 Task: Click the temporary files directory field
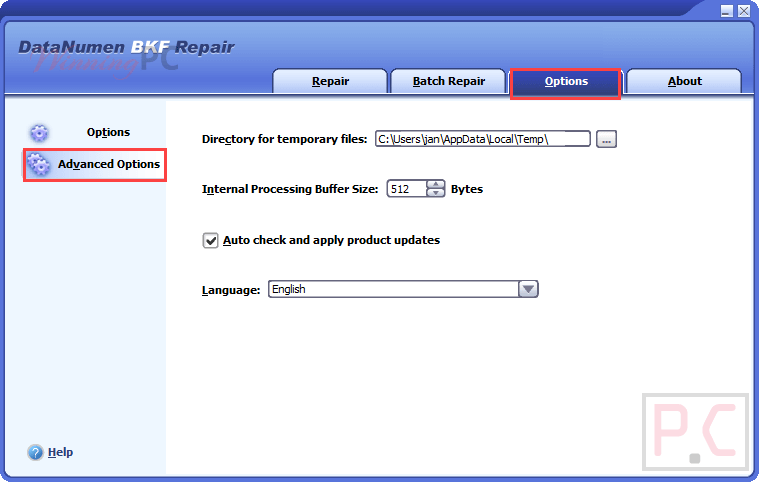(x=483, y=139)
